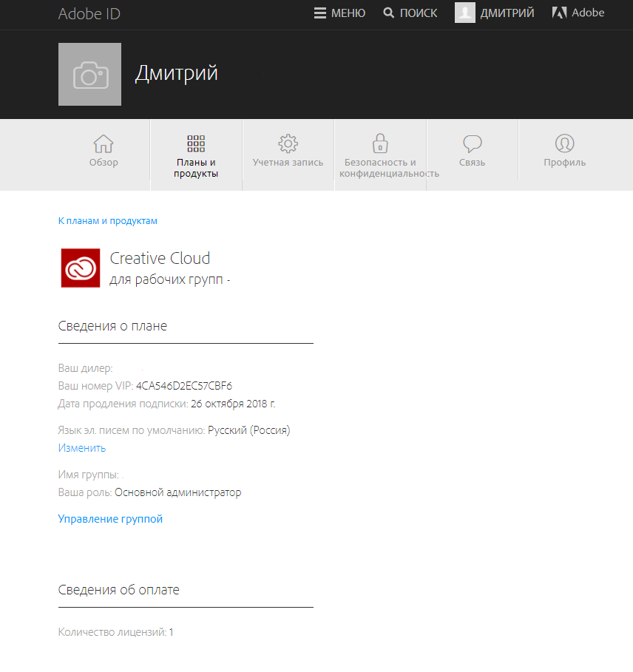The image size is (633, 672).
Task: Click the Сведения об оплате heading
Action: [119, 590]
